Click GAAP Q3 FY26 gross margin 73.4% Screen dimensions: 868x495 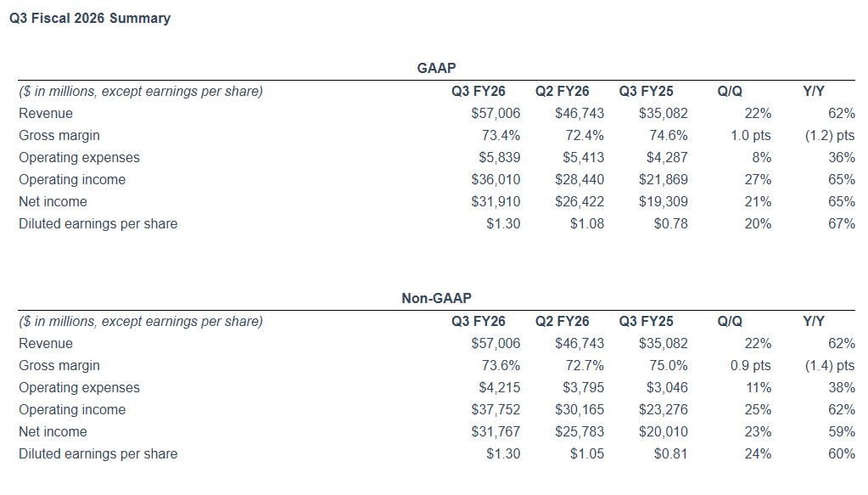click(x=500, y=135)
